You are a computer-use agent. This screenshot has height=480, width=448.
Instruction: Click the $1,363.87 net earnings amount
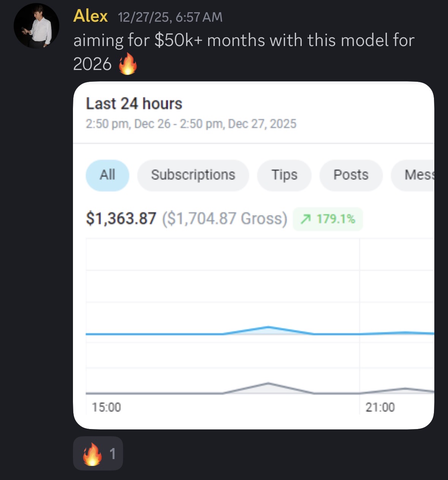pos(121,219)
